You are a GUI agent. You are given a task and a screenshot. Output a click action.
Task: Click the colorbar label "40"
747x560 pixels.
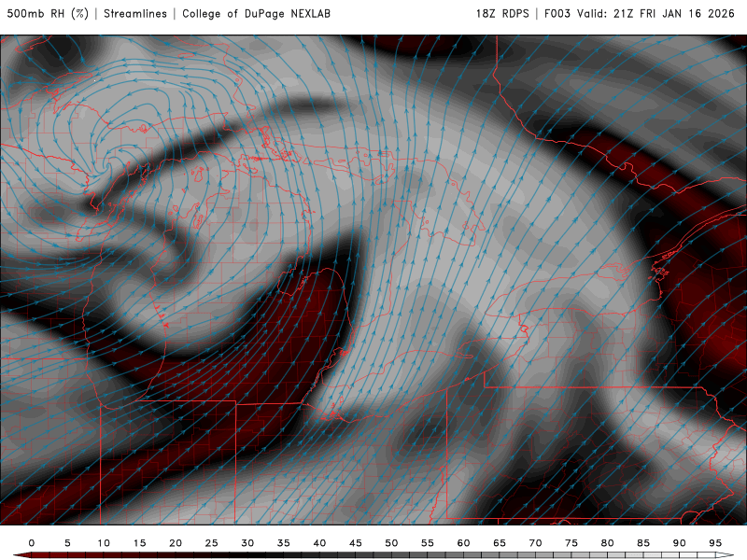point(319,543)
